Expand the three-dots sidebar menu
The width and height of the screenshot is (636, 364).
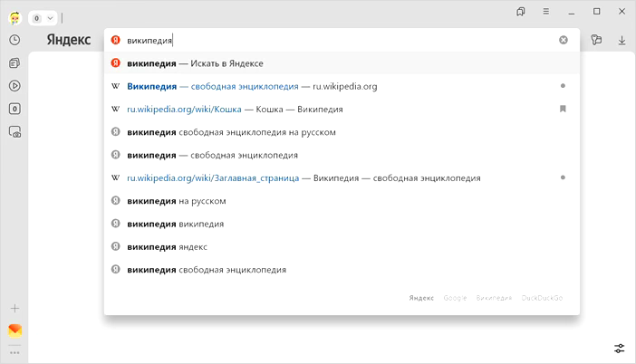point(14,352)
